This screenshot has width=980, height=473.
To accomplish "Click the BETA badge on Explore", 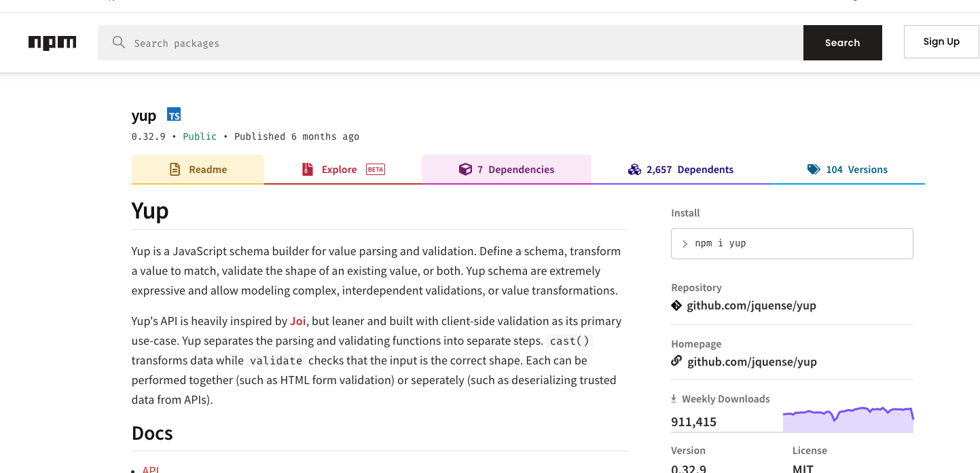I will pyautogui.click(x=376, y=170).
